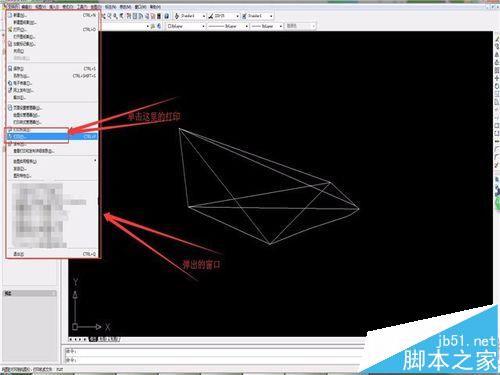Choose 打印样式管理器 in the File menu
The image size is (500, 375).
tap(52, 122)
